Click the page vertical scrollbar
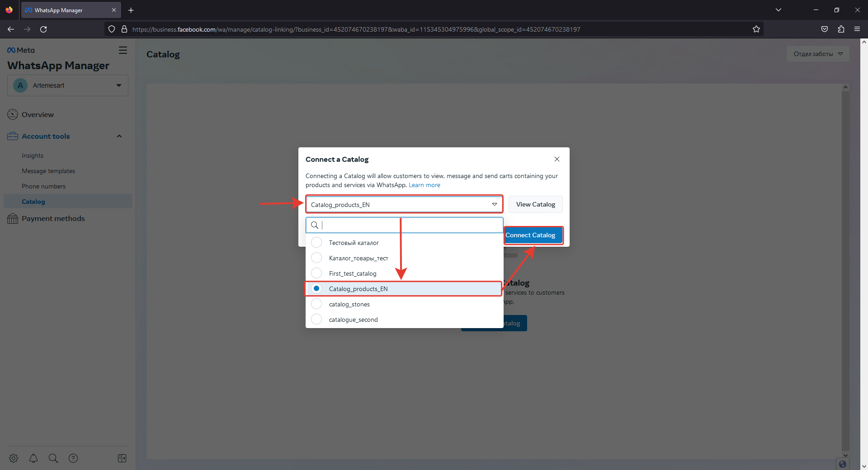This screenshot has width=868, height=470. 864,253
